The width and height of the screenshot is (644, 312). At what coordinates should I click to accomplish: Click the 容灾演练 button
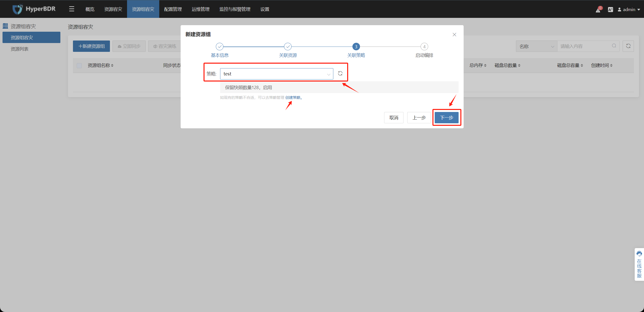coord(165,46)
